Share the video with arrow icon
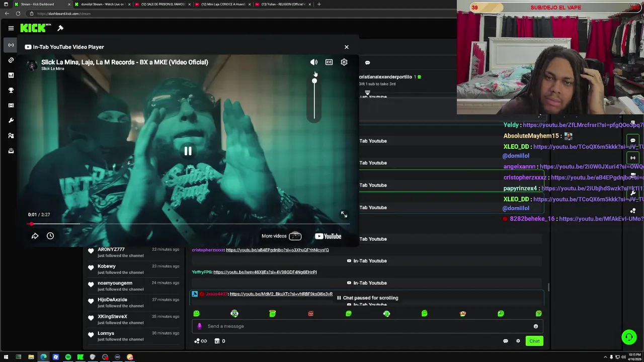The height and width of the screenshot is (362, 644). click(35, 236)
